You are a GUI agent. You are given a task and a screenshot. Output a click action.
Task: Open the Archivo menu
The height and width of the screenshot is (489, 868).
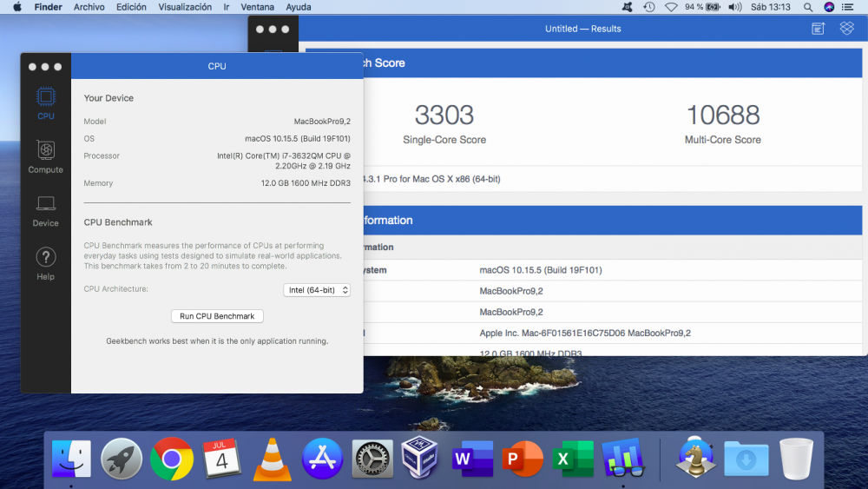click(x=89, y=7)
